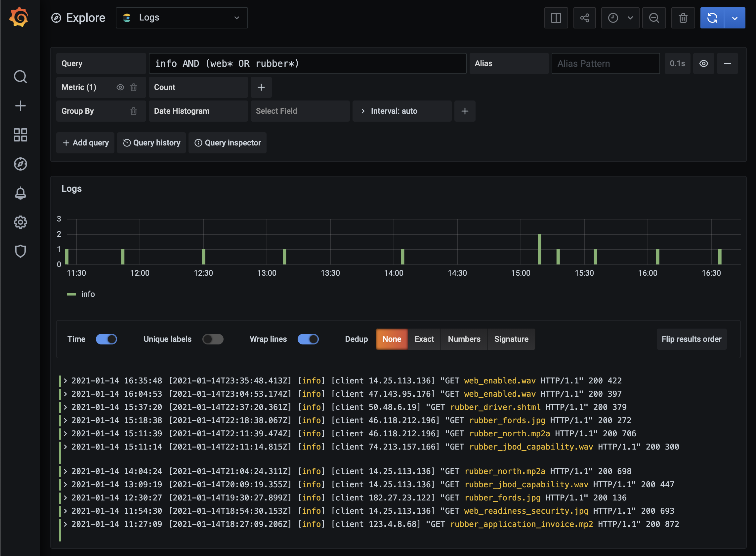
Task: Click the info series legend color marker
Action: tap(71, 294)
